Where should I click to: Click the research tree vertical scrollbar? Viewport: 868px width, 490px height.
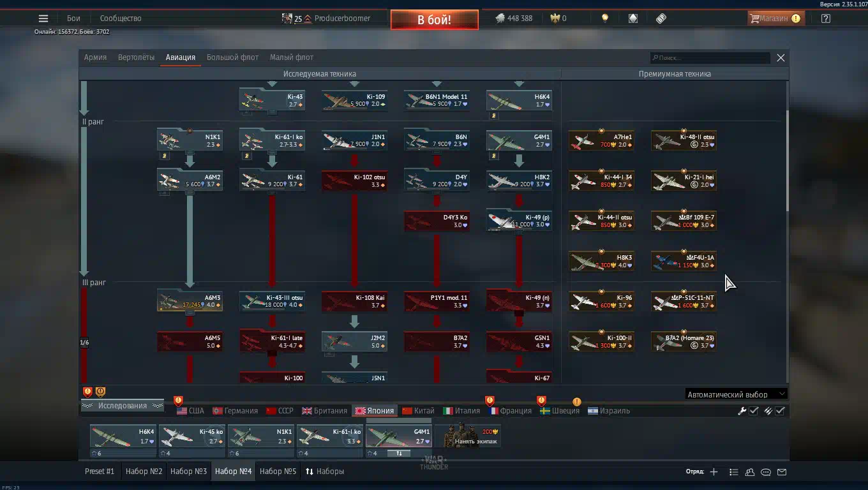(786, 160)
